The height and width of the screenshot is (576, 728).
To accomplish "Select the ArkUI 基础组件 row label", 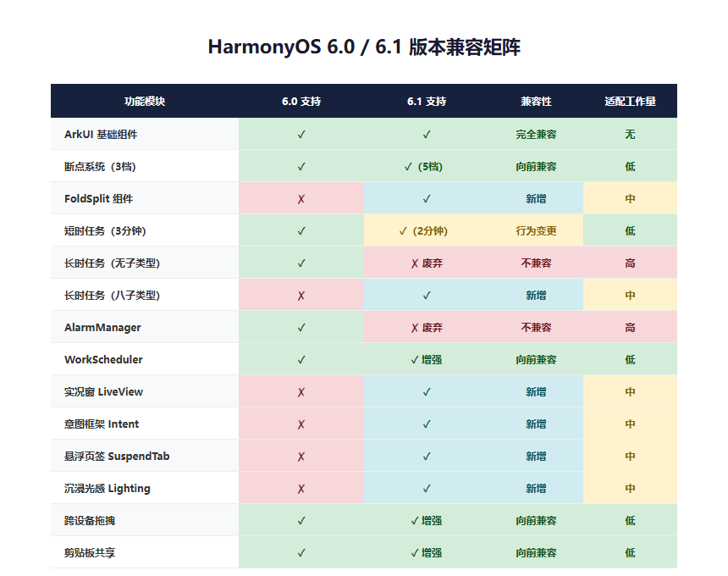I will coord(101,134).
